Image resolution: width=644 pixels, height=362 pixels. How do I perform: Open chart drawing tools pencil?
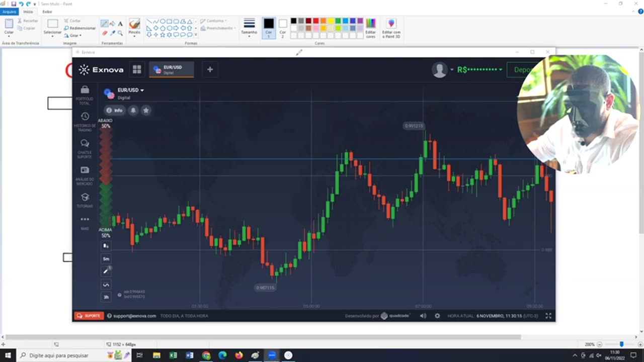click(106, 271)
